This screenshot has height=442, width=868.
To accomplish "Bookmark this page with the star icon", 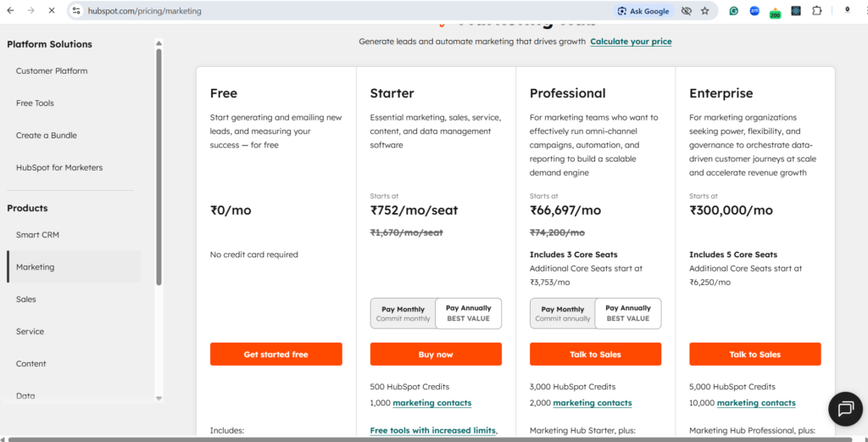I will point(704,11).
